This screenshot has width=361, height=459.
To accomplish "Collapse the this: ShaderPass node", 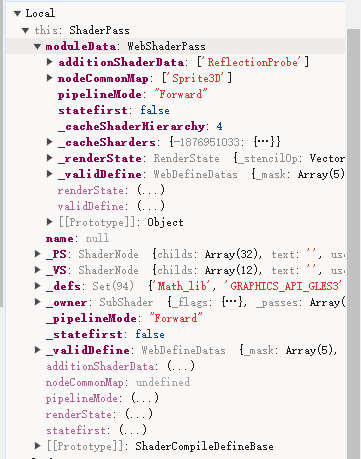I will click(x=25, y=31).
